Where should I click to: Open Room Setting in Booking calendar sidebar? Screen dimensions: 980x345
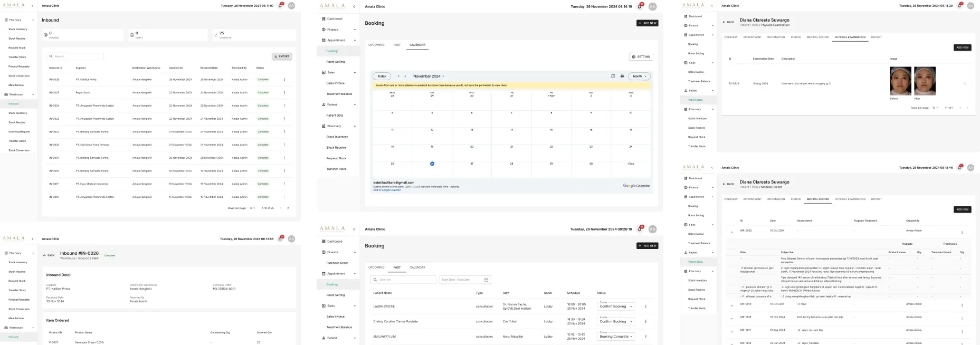click(x=336, y=62)
